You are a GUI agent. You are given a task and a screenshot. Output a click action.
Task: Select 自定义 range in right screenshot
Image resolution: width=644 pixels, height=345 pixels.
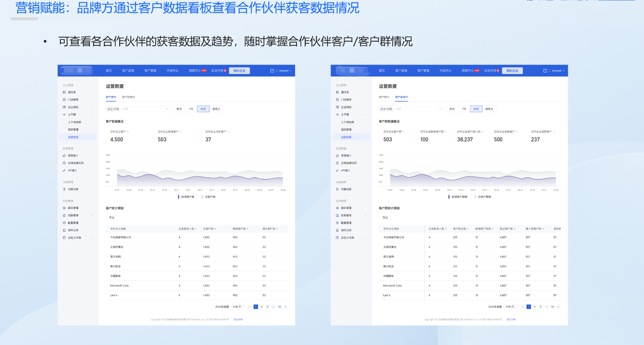489,109
